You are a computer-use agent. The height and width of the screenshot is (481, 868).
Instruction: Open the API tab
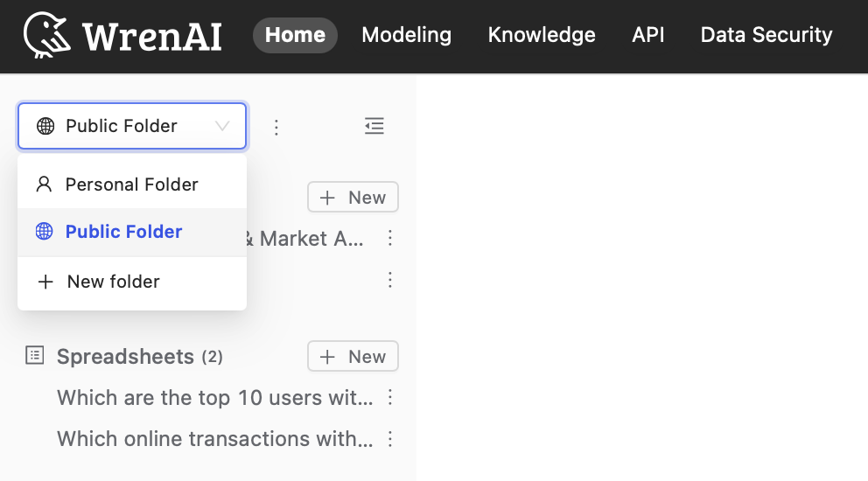(x=648, y=35)
